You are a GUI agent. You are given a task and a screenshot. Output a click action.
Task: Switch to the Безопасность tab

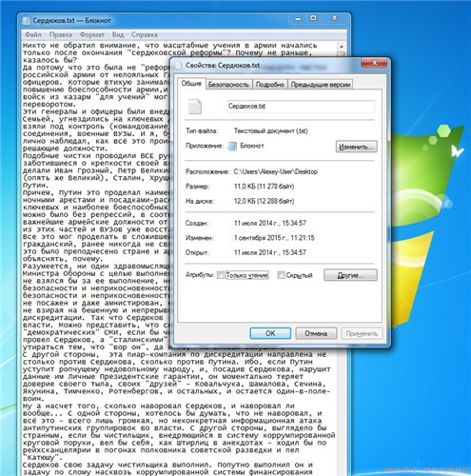[x=228, y=85]
